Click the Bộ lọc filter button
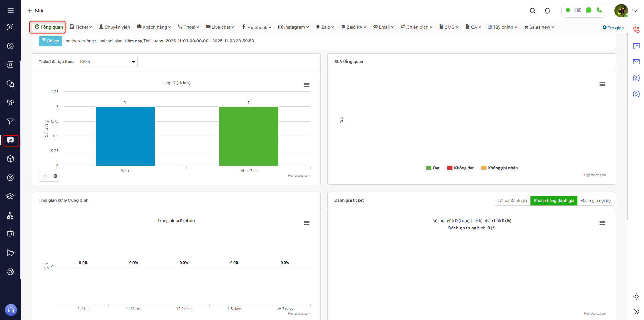 coord(50,41)
